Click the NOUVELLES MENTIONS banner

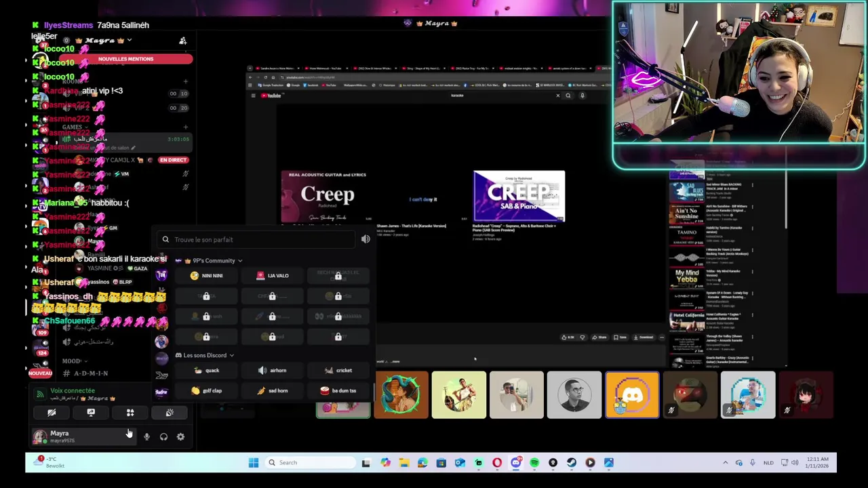pyautogui.click(x=125, y=59)
